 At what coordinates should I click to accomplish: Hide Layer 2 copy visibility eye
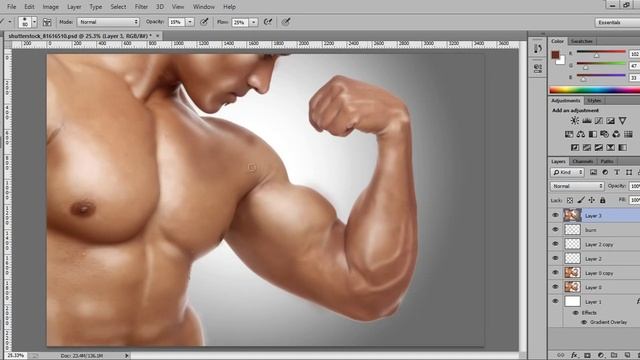pos(555,244)
